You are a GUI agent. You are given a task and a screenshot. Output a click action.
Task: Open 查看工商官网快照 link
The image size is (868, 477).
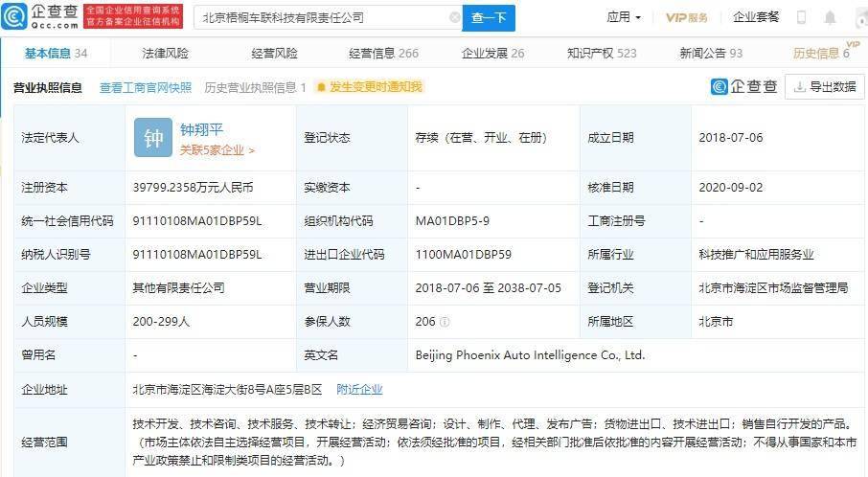point(146,87)
